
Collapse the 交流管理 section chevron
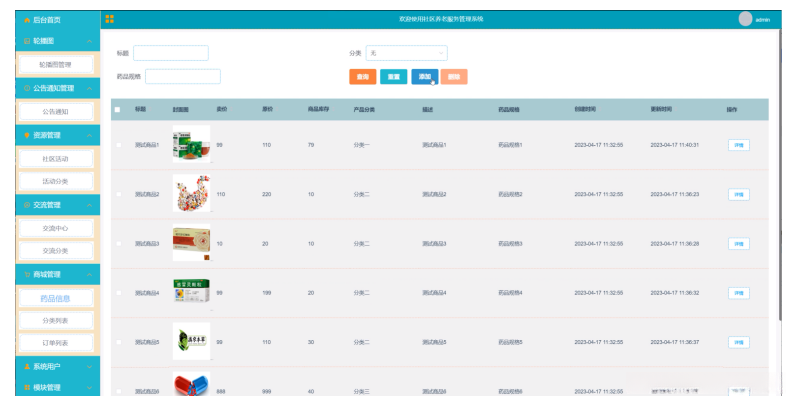click(89, 205)
